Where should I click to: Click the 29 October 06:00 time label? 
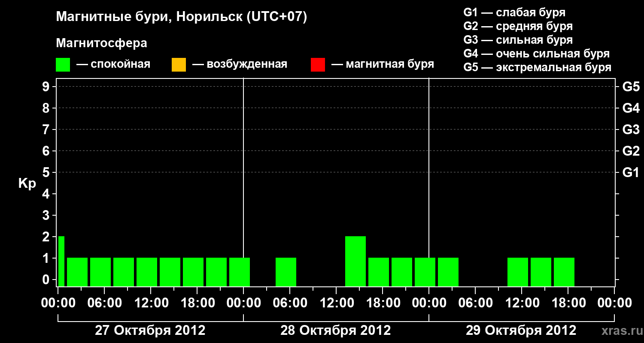click(475, 303)
